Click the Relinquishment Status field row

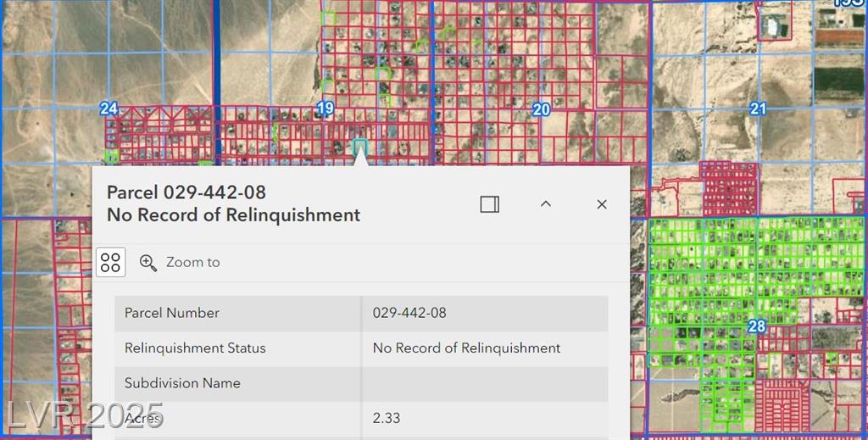click(361, 348)
